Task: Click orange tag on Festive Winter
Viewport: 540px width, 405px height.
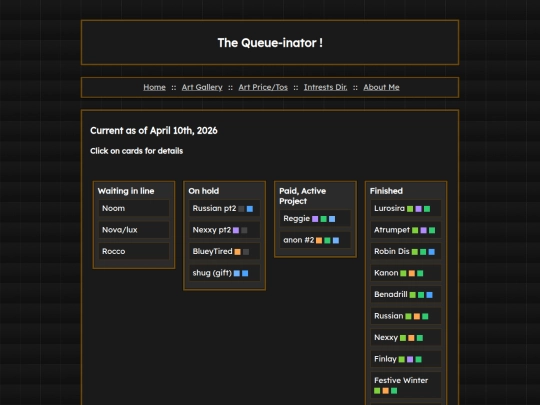Action: tap(386, 391)
